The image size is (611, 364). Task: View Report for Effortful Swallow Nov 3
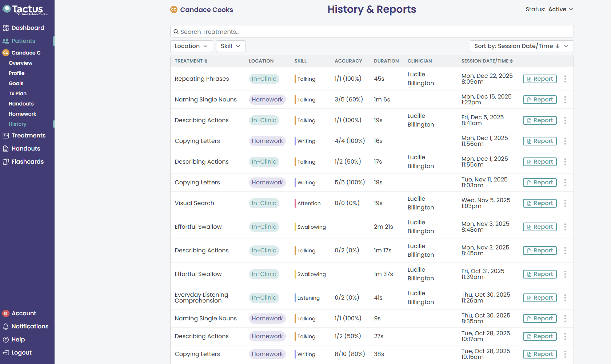click(x=539, y=227)
